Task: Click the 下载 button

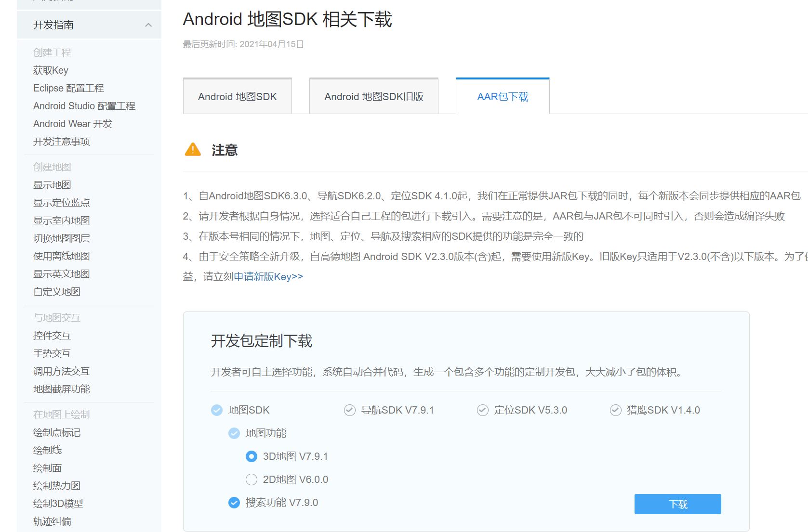Action: pos(677,504)
